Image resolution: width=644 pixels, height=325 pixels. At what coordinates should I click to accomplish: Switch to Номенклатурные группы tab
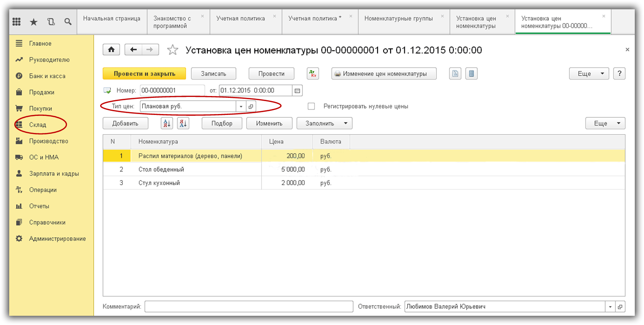click(398, 18)
